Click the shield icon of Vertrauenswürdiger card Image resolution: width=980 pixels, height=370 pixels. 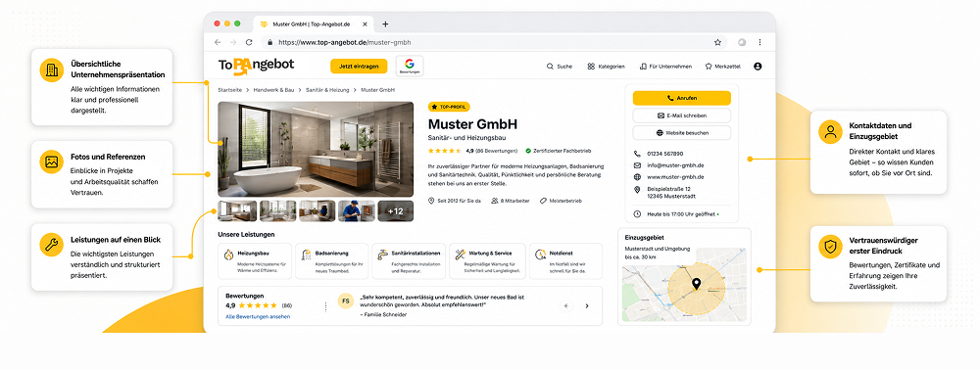831,247
